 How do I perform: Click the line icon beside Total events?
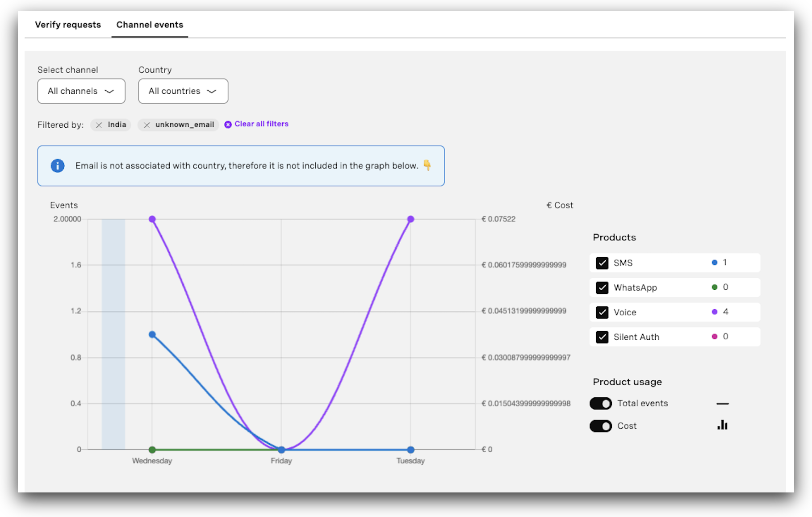coord(723,403)
